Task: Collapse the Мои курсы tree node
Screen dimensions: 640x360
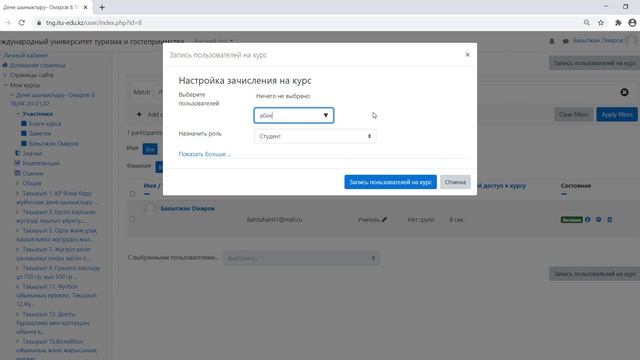Action: (x=6, y=85)
